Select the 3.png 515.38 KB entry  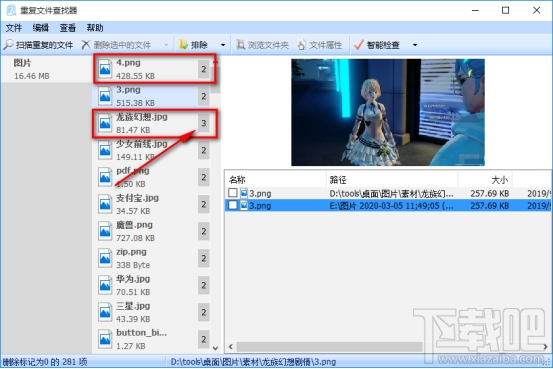pos(152,96)
